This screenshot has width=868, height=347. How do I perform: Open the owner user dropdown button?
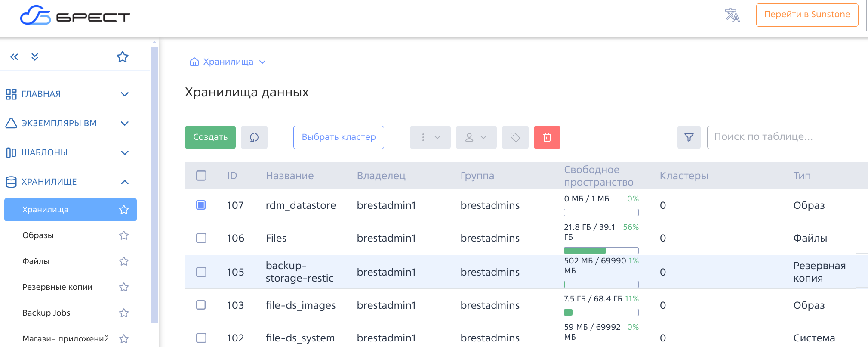pyautogui.click(x=476, y=137)
